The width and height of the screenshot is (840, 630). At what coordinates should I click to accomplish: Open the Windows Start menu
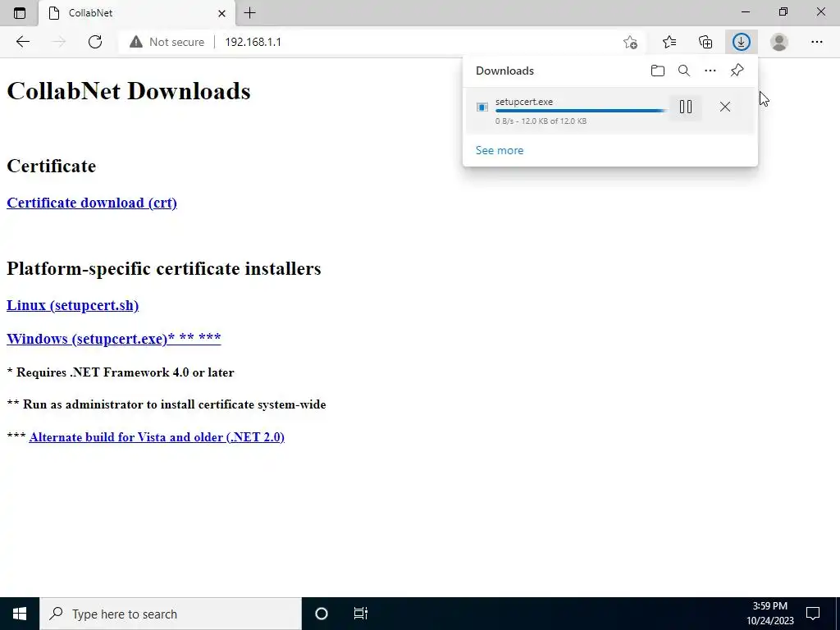[20, 614]
